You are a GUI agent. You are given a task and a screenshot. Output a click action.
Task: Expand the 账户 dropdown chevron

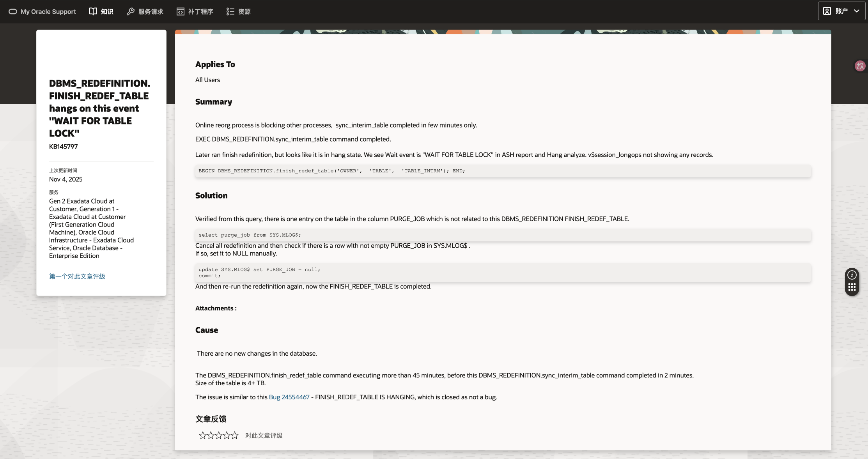[857, 11]
